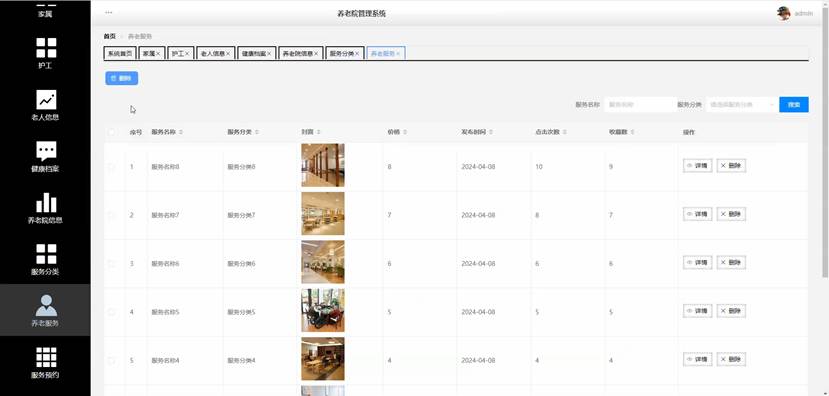Image resolution: width=829 pixels, height=396 pixels.
Task: Open the 老人信息 sidebar icon
Action: [x=46, y=99]
